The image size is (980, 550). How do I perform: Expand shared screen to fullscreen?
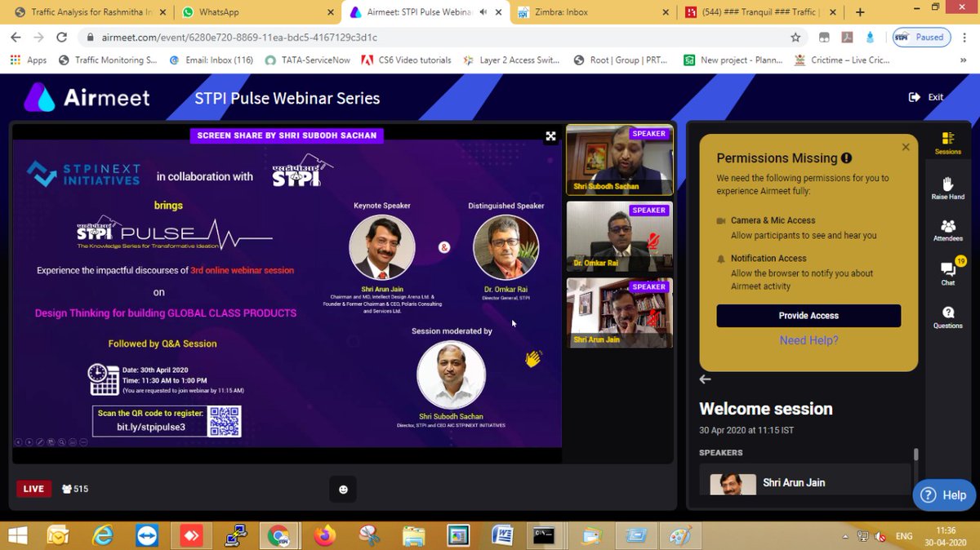click(551, 136)
